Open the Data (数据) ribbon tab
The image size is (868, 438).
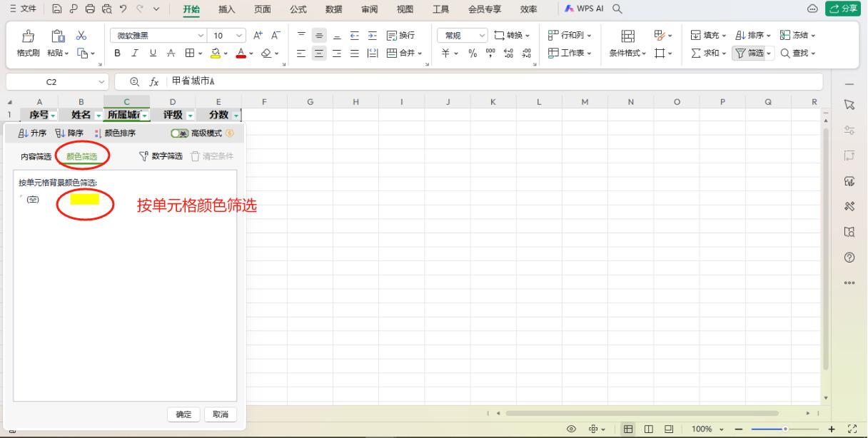pyautogui.click(x=333, y=9)
